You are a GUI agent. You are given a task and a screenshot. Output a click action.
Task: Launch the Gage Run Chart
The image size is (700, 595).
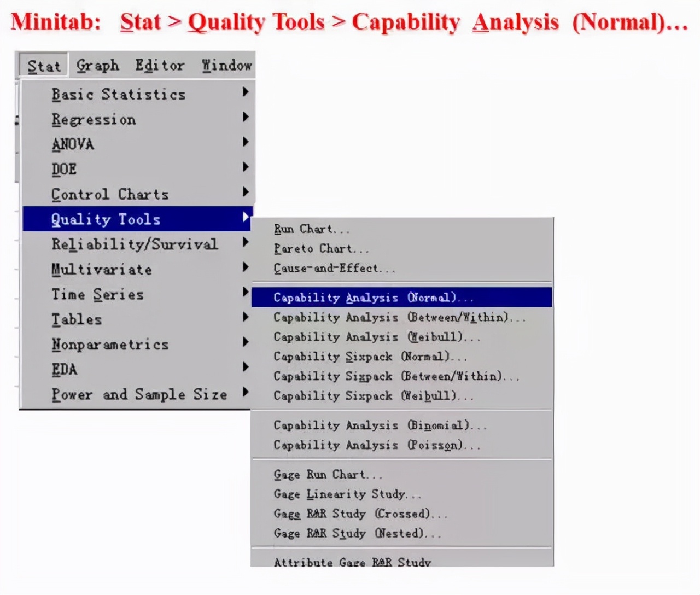point(402,475)
